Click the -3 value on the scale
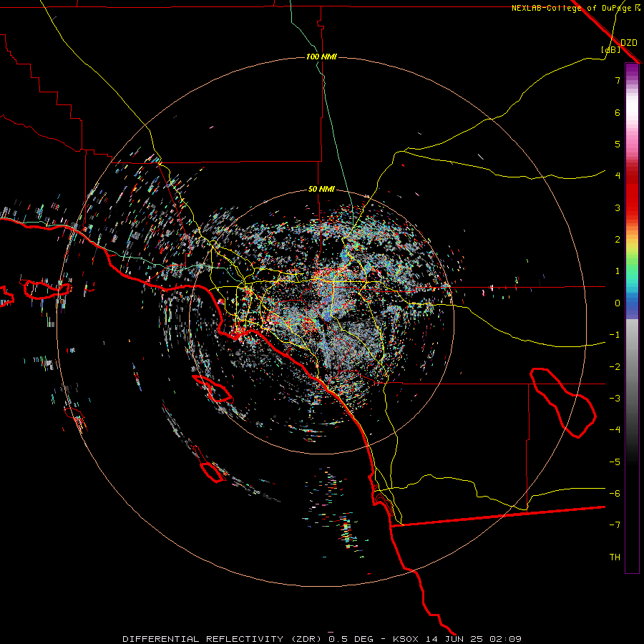The height and width of the screenshot is (644, 644). [x=615, y=399]
